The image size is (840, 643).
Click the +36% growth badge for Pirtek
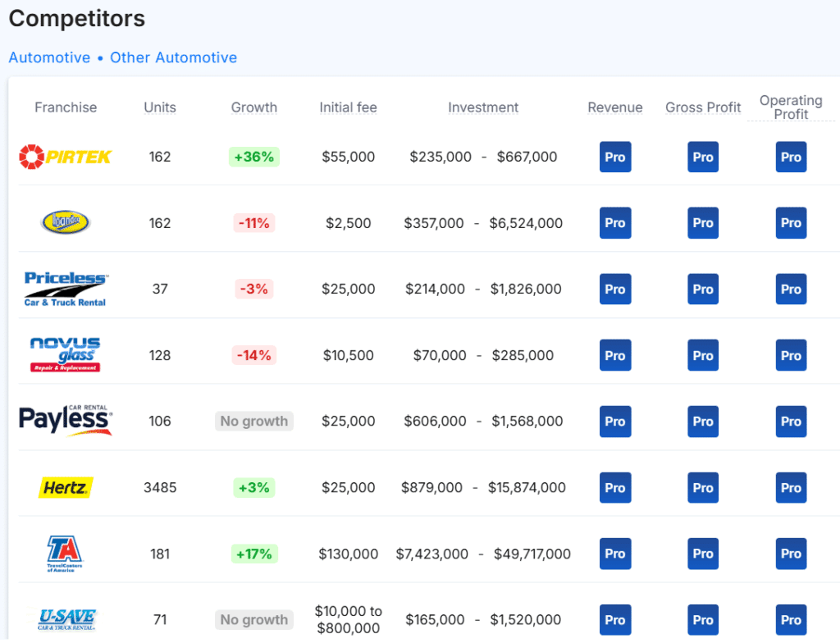[x=254, y=157]
